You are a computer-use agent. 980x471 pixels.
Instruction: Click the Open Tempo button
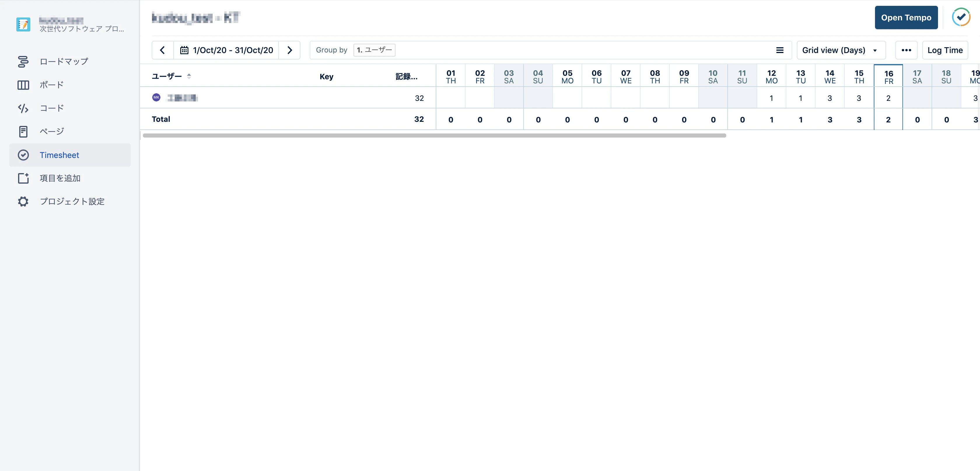906,17
